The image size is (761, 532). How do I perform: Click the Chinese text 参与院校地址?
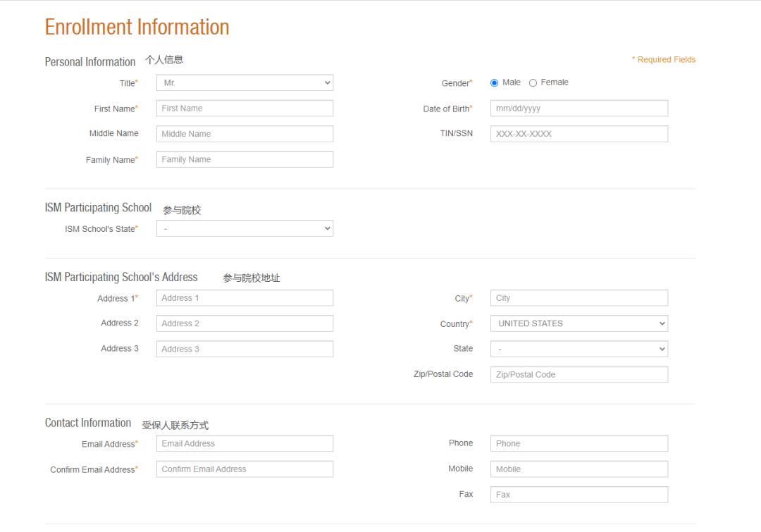(x=252, y=278)
